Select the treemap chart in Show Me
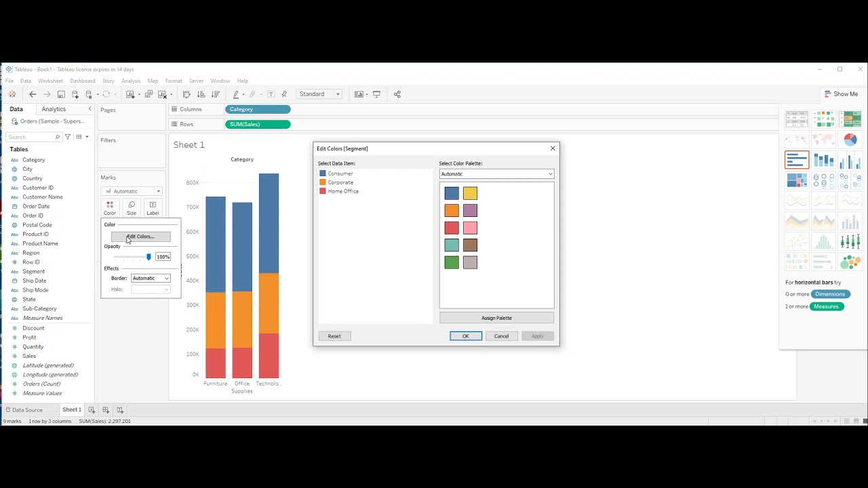868x488 pixels. pos(797,180)
